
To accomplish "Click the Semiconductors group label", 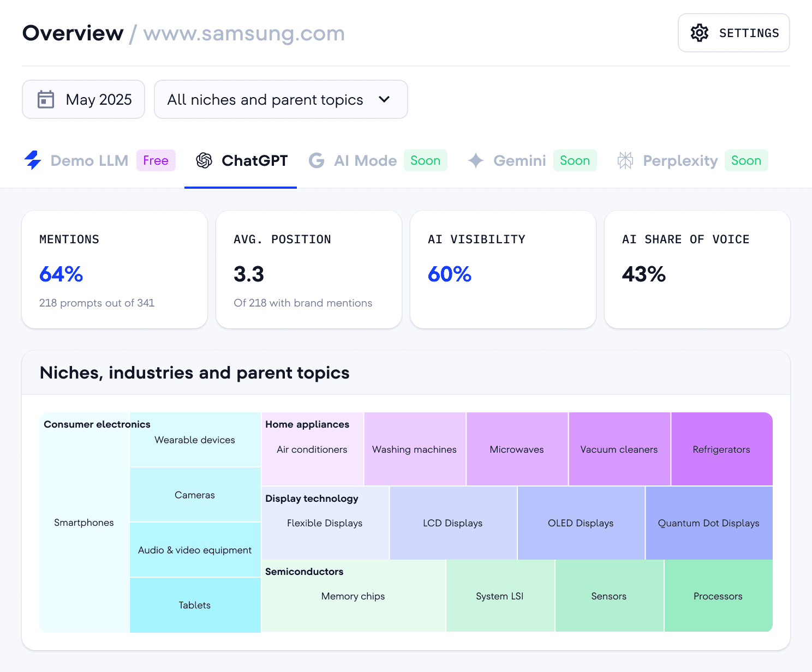I will (x=304, y=572).
